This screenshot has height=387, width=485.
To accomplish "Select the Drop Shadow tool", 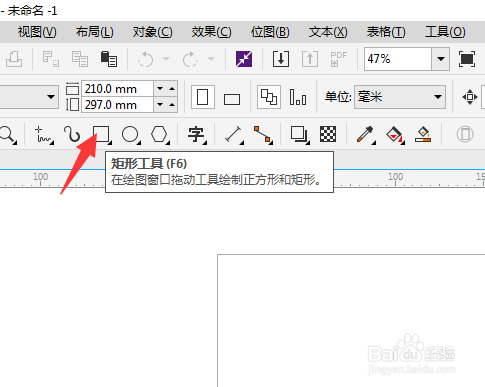I will click(x=299, y=135).
